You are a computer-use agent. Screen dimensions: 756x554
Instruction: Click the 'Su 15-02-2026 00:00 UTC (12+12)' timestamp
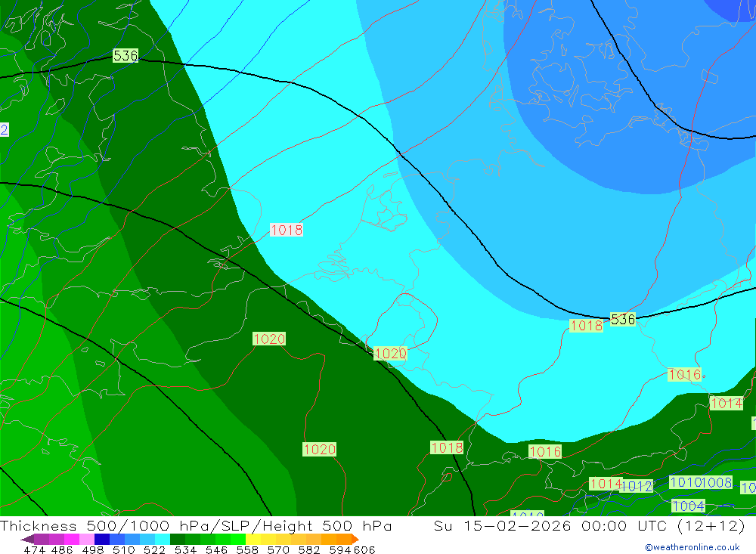589,525
